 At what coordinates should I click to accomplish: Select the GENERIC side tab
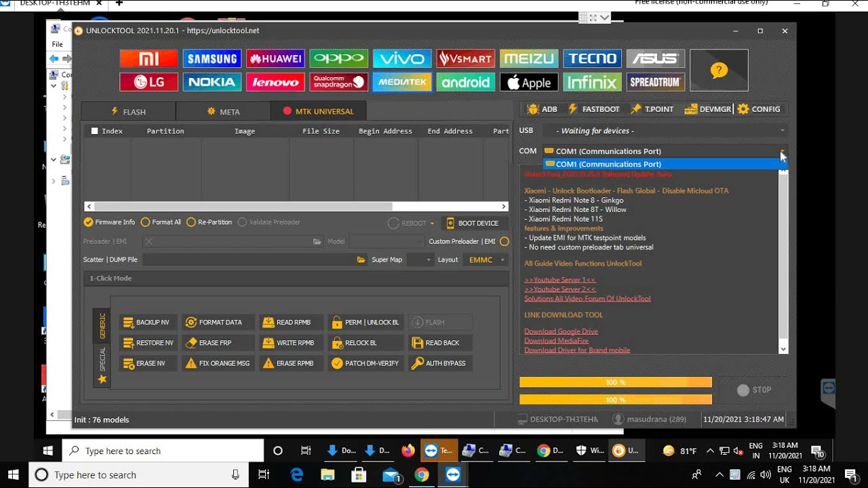coord(102,325)
